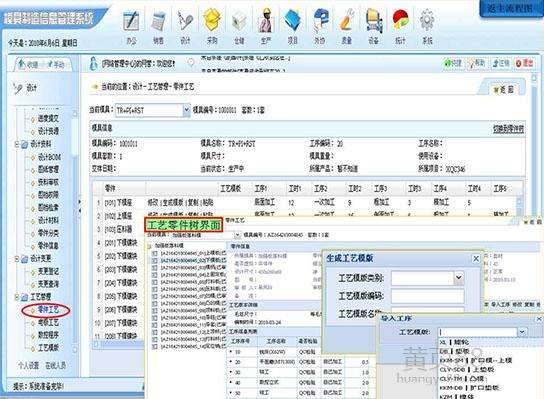Open 变更查询 in the sidebar tree

point(48,284)
